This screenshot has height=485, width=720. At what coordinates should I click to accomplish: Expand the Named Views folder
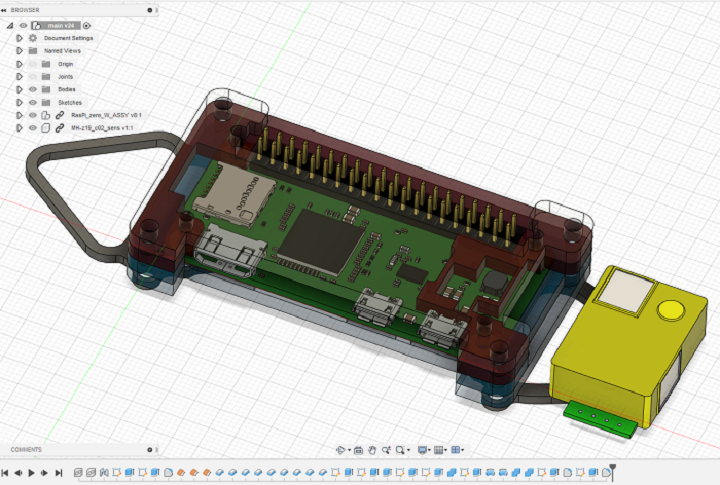coord(19,51)
